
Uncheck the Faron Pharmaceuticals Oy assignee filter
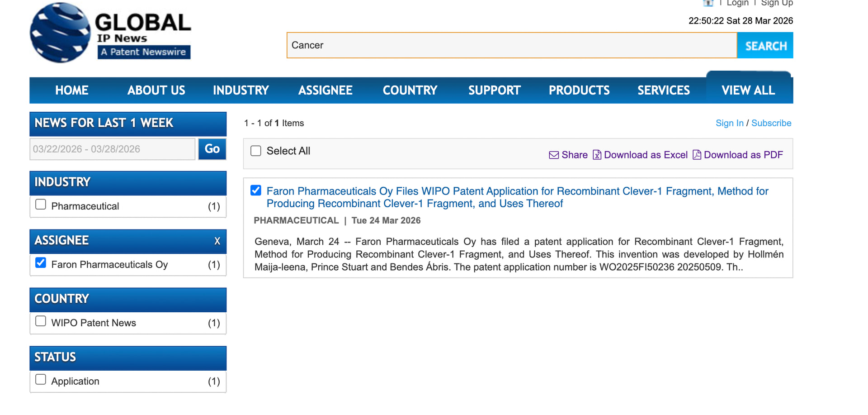[x=41, y=263]
